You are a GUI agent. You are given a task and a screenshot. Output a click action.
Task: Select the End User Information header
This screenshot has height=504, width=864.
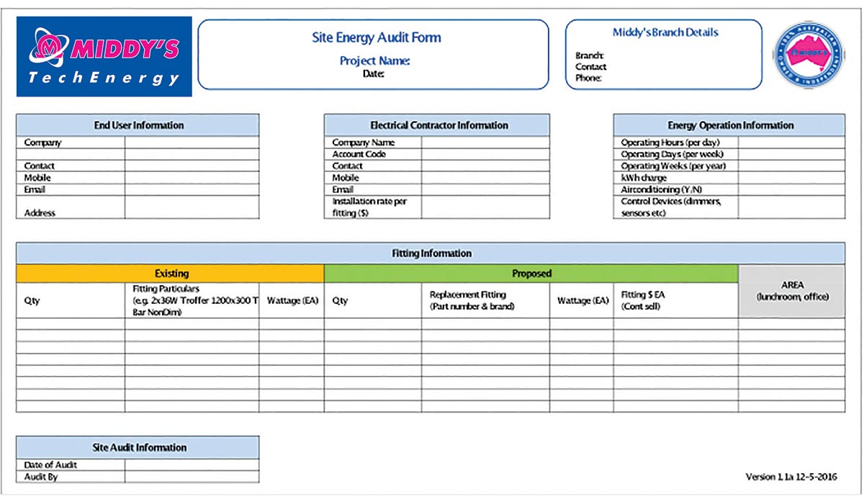click(x=138, y=125)
